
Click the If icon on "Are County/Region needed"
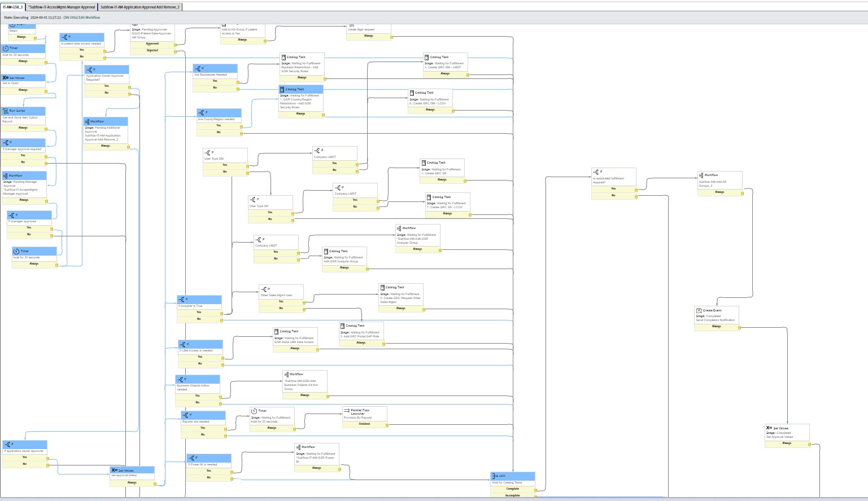(x=202, y=112)
